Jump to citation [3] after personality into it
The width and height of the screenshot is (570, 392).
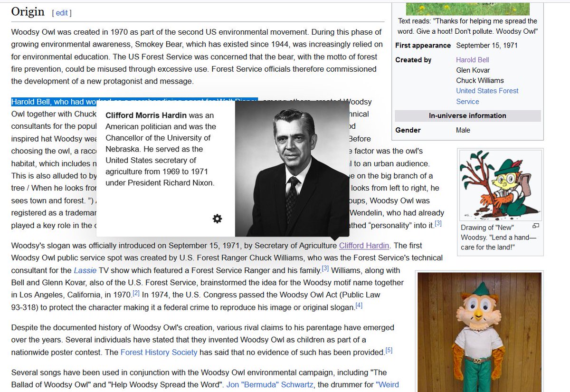[x=438, y=223]
